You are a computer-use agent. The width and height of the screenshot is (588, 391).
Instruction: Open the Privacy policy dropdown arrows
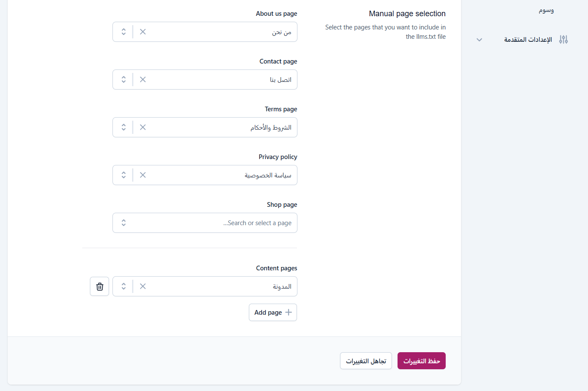click(x=124, y=175)
